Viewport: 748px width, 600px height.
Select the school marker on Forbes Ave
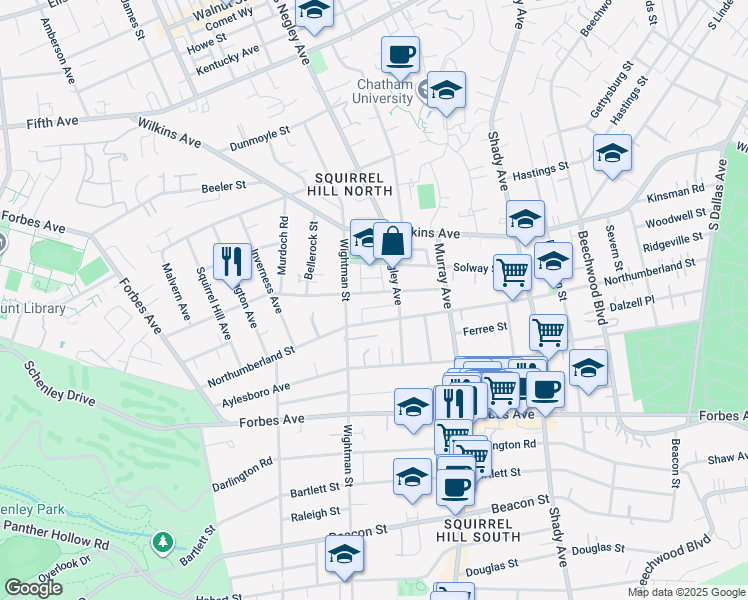point(413,411)
